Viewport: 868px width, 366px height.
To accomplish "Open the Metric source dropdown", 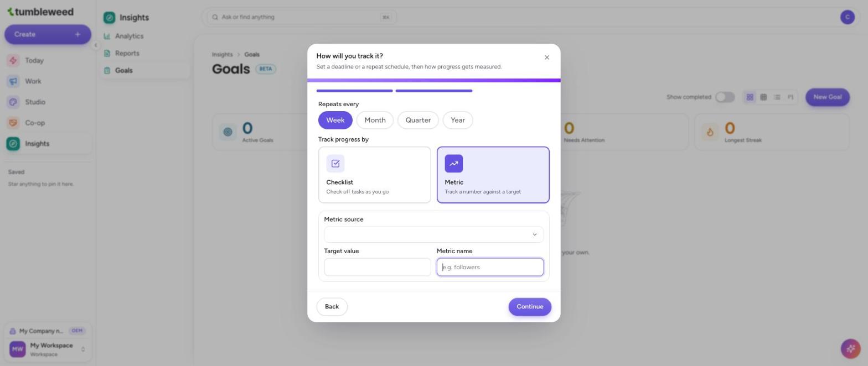I will tap(434, 234).
